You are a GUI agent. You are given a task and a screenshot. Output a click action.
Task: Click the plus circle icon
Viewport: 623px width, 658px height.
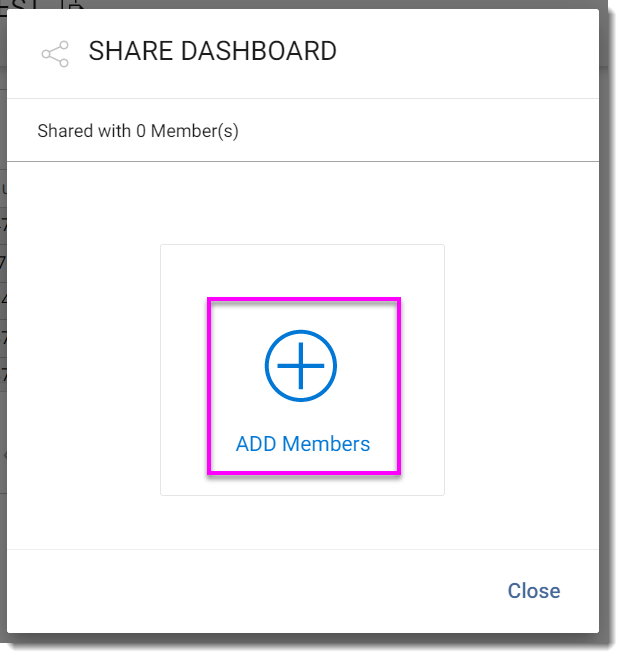(x=301, y=366)
